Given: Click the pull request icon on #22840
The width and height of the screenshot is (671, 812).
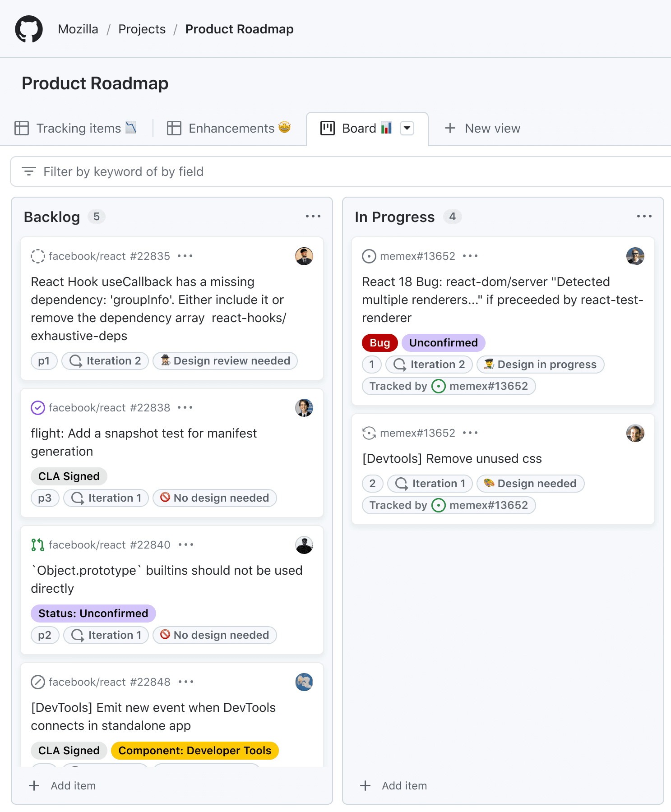Looking at the screenshot, I should point(38,545).
